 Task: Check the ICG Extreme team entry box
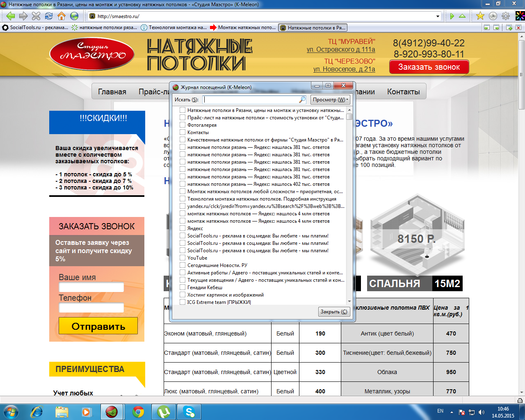click(x=183, y=302)
